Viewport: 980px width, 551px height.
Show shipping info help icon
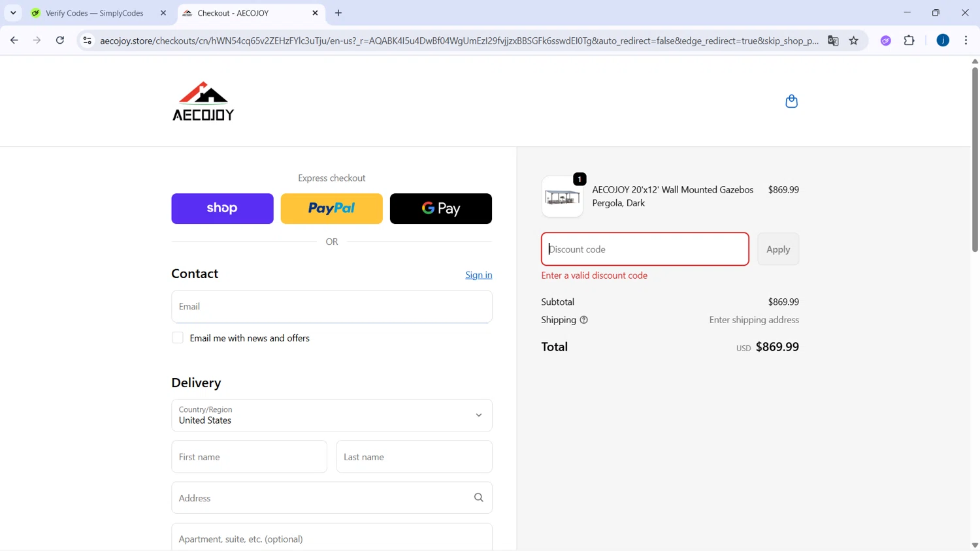[584, 320]
